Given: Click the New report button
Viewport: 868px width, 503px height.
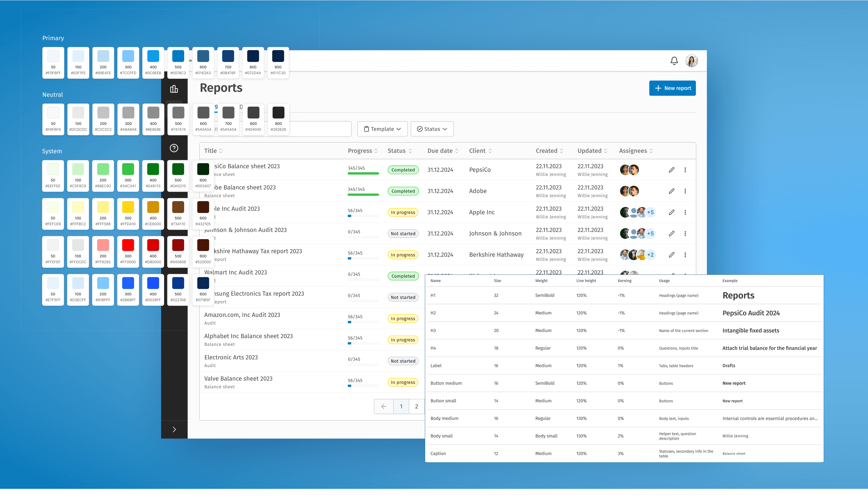Looking at the screenshot, I should [672, 88].
